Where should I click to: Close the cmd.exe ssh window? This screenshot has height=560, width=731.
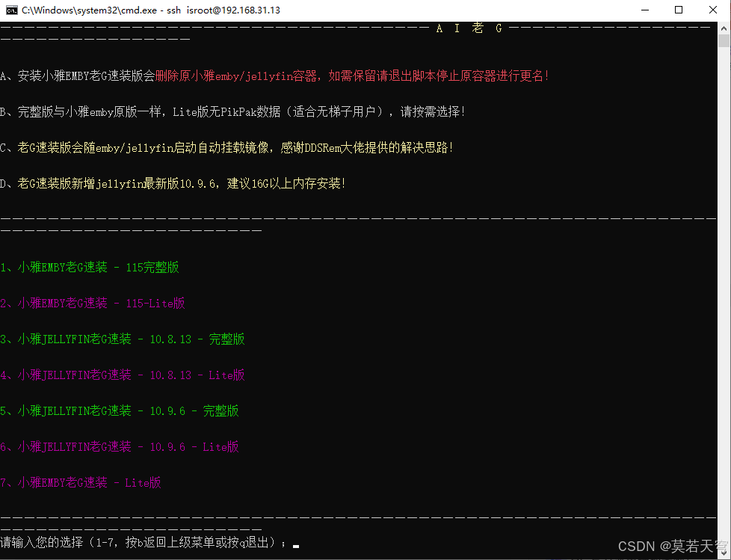(713, 10)
